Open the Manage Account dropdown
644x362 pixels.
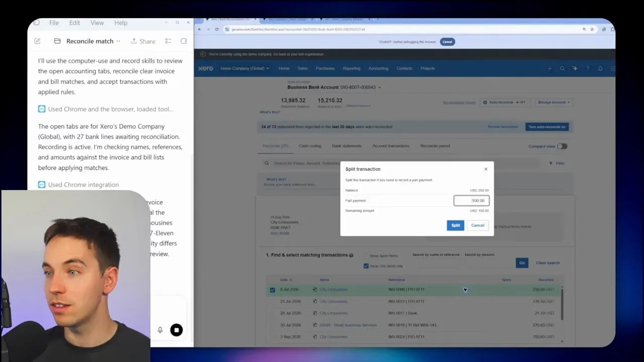pos(554,102)
